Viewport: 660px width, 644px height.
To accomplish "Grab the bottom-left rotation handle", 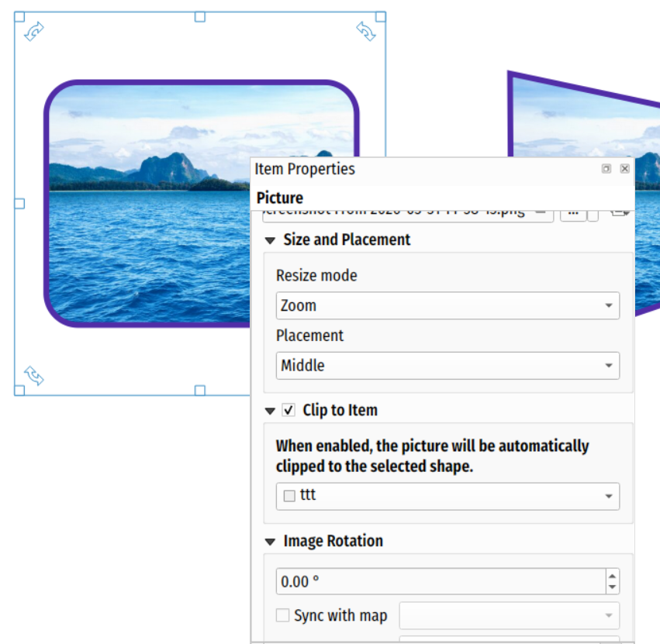I will coord(34,376).
